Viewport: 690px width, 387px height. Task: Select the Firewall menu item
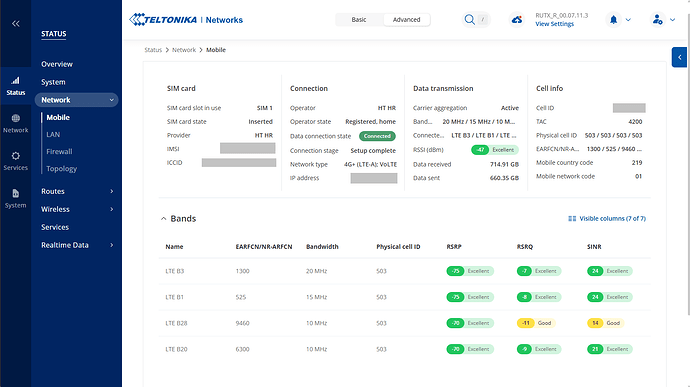click(59, 151)
